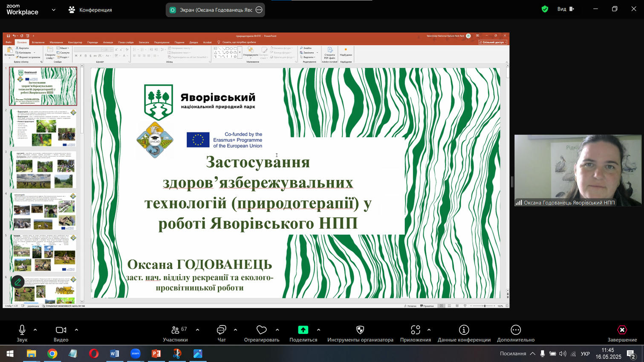
Task: Open the Участники participants panel
Action: click(x=175, y=333)
